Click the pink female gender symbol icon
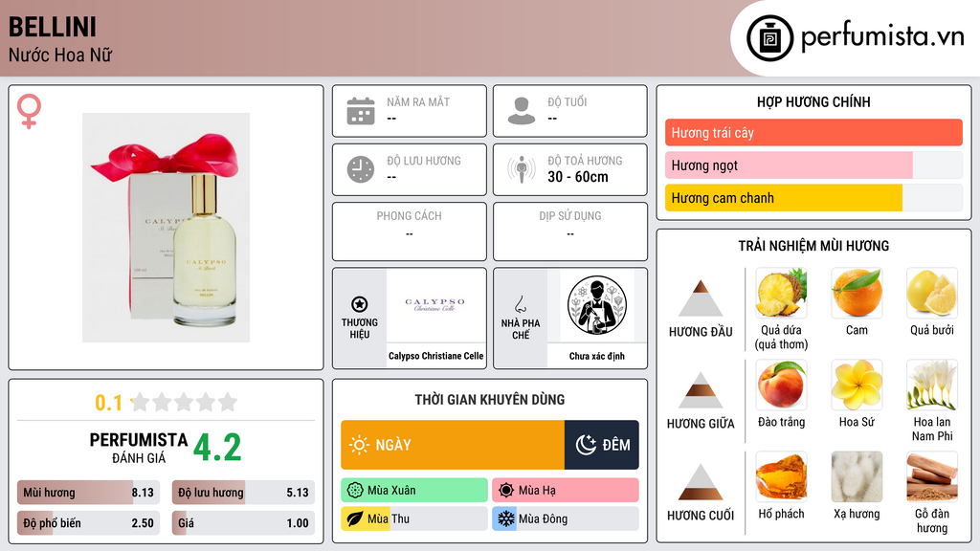The height and width of the screenshot is (551, 980). pyautogui.click(x=29, y=111)
